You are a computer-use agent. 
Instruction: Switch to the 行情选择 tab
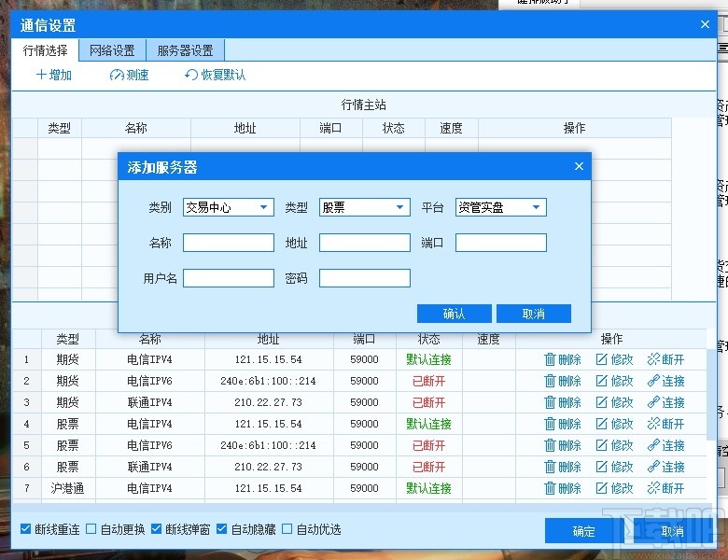(x=45, y=50)
